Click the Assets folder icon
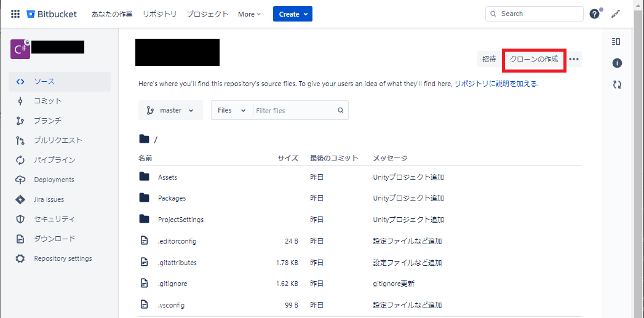The image size is (644, 318). tap(144, 177)
